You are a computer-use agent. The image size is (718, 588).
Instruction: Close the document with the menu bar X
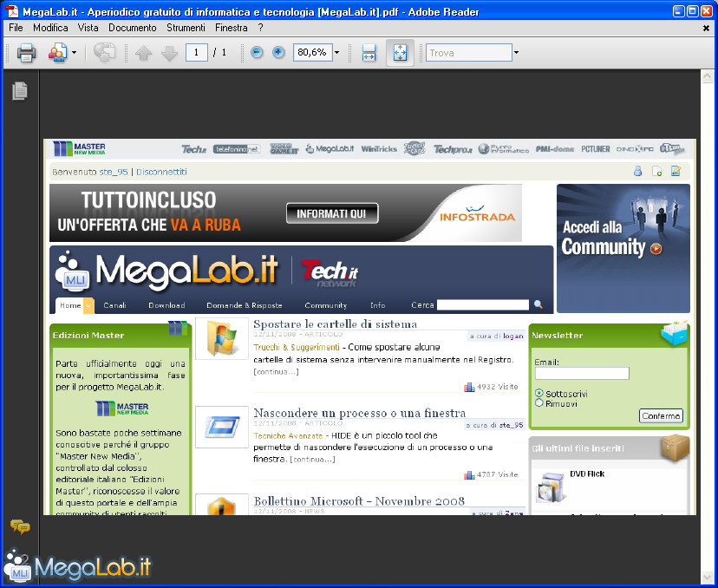click(x=706, y=29)
